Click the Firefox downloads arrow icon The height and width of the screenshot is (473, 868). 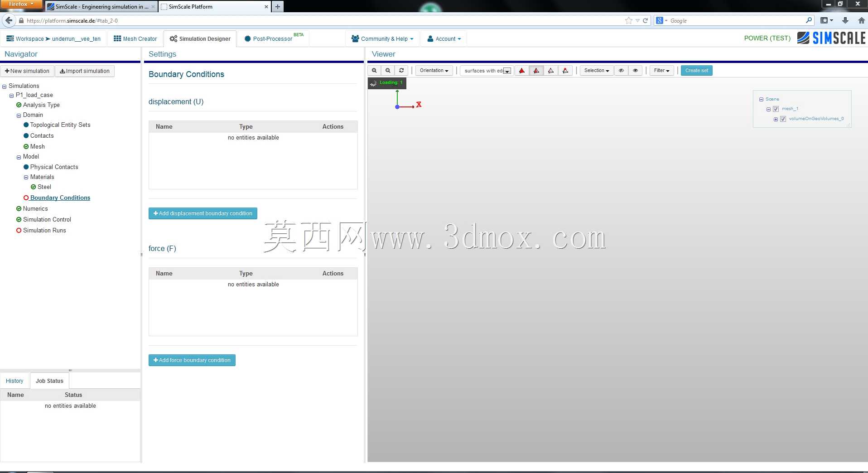tap(845, 20)
